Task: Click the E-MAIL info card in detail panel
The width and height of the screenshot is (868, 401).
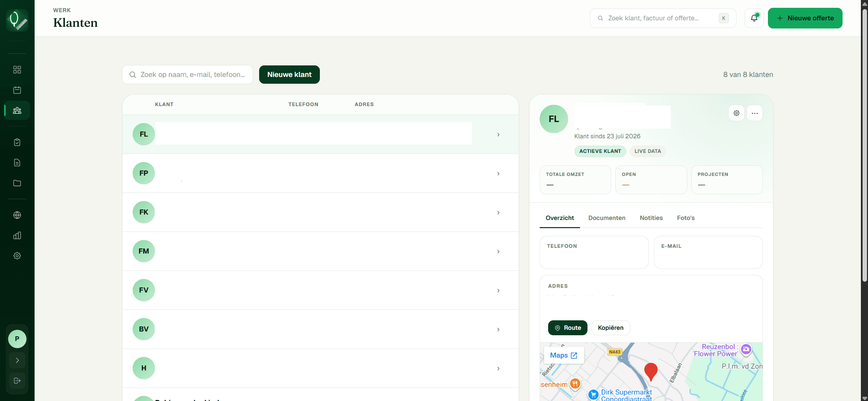Action: click(708, 252)
